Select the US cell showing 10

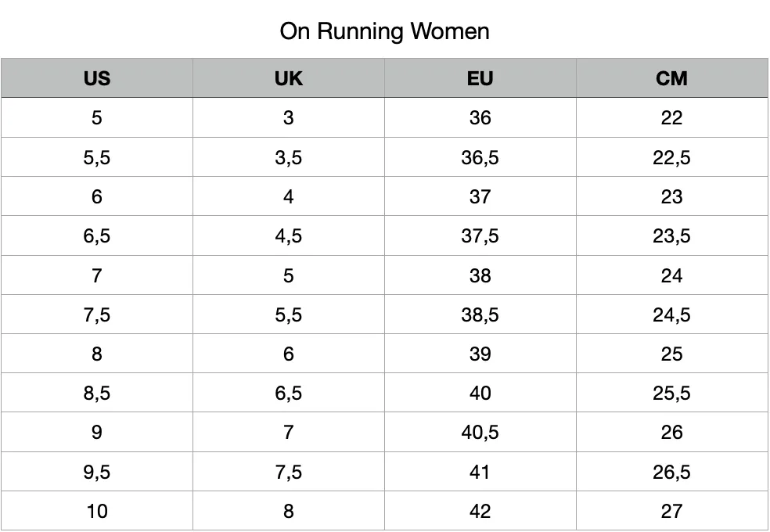[x=97, y=511]
